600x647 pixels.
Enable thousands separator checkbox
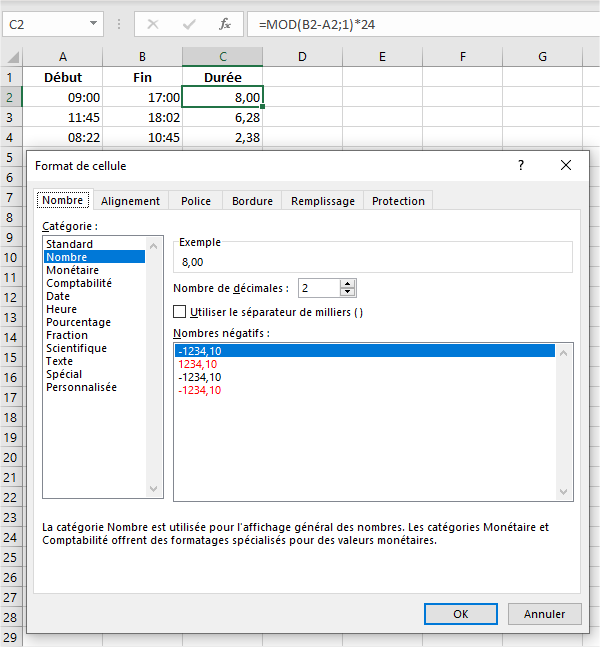pos(180,312)
